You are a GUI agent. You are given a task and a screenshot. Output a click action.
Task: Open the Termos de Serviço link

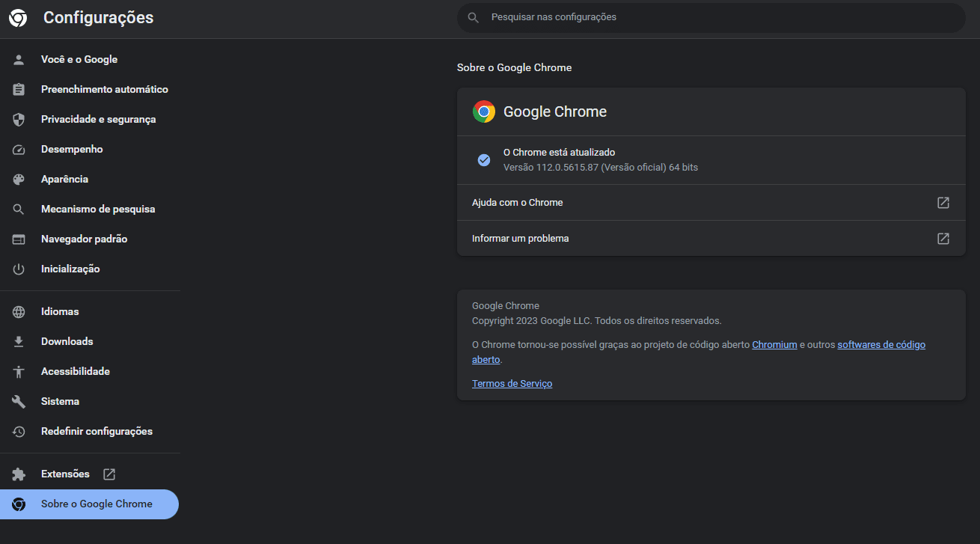pos(512,384)
